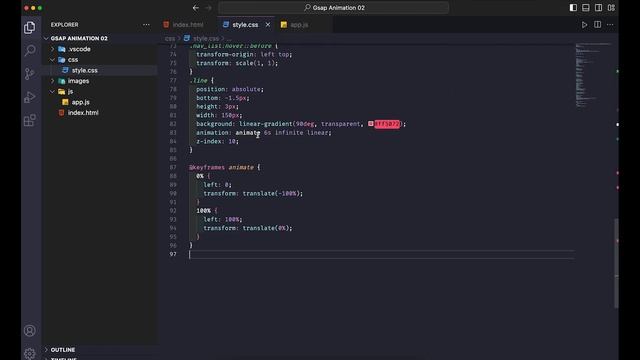Click the vertical editor scrollbar thumb
The image size is (640, 360).
click(x=616, y=263)
